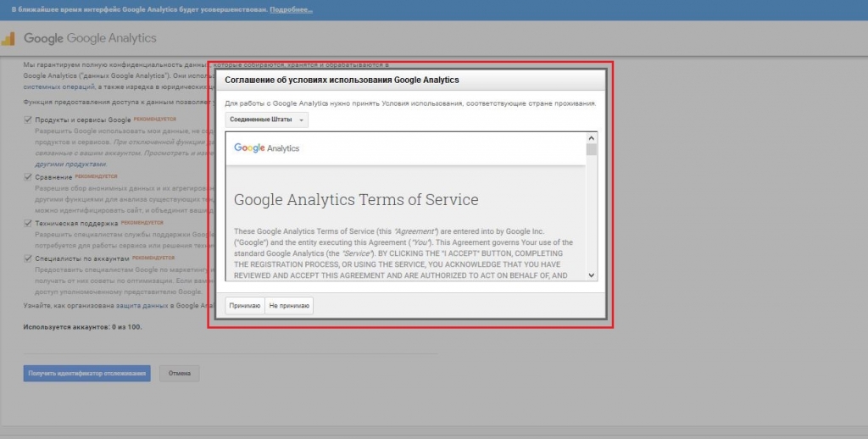Open the 'другими продуктами' link
Screen dimensions: 868x439
click(71, 164)
